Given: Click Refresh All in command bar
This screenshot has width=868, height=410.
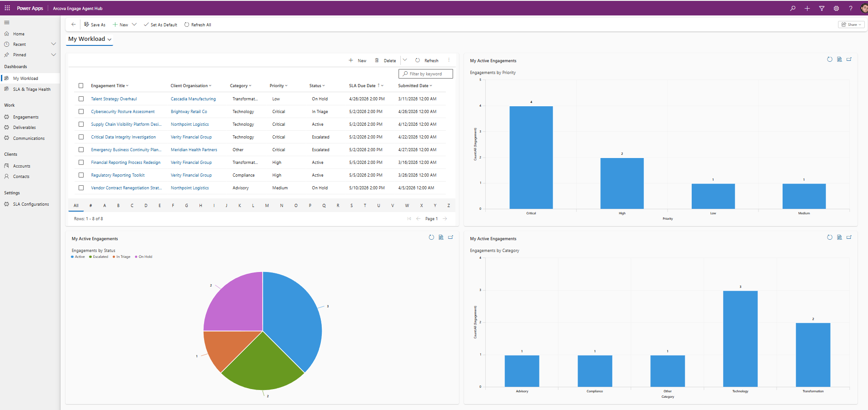Looking at the screenshot, I should (198, 25).
